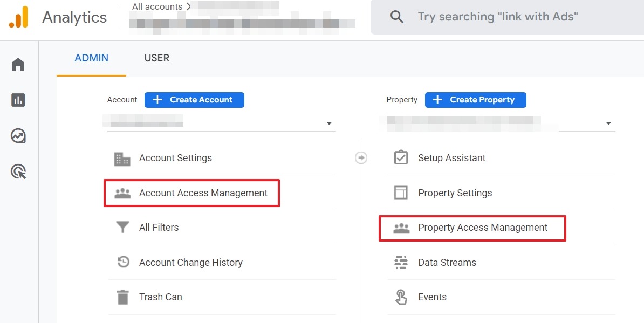The height and width of the screenshot is (323, 644).
Task: Click the Account Access Management people icon
Action: (121, 193)
